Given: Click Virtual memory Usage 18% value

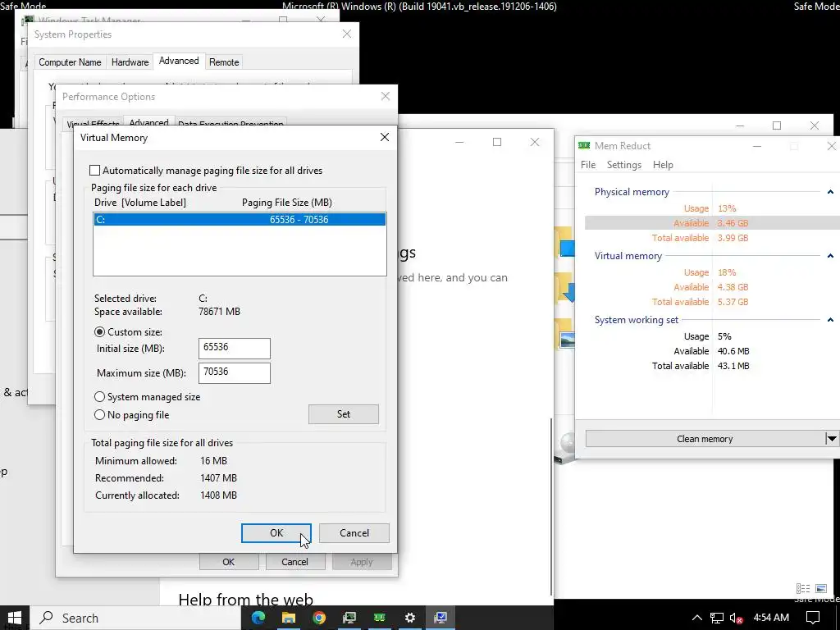Looking at the screenshot, I should pyautogui.click(x=727, y=272).
